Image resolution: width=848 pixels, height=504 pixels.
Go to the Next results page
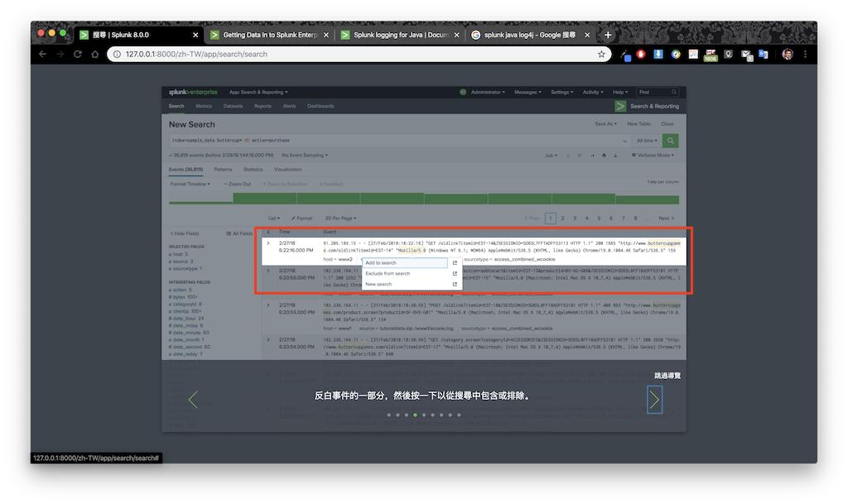coord(667,218)
